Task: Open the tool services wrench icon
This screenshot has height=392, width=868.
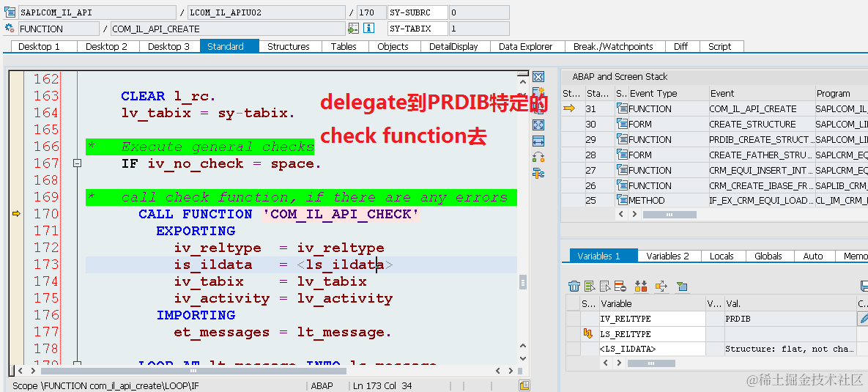Action: [538, 174]
